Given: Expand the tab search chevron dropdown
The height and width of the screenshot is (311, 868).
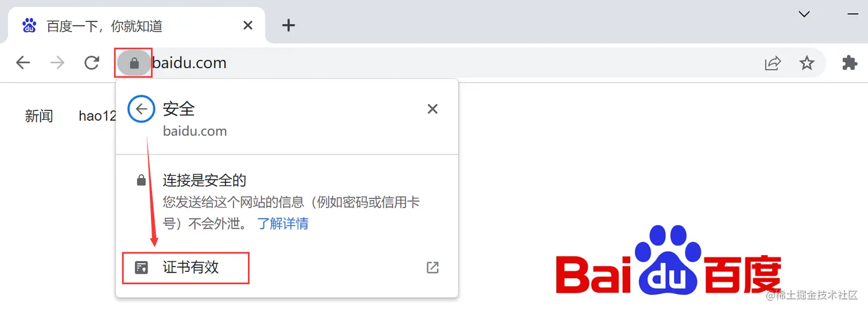Looking at the screenshot, I should pyautogui.click(x=804, y=14).
